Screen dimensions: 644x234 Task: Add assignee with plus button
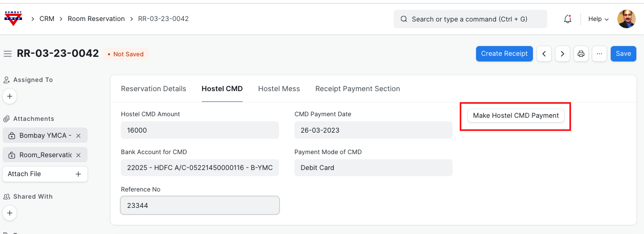10,96
